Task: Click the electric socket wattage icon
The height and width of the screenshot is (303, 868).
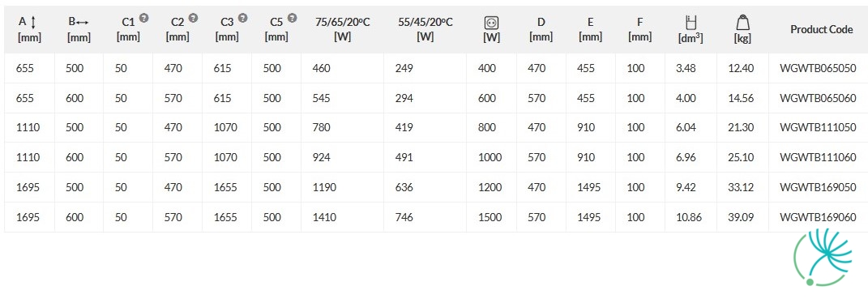Action: (491, 23)
